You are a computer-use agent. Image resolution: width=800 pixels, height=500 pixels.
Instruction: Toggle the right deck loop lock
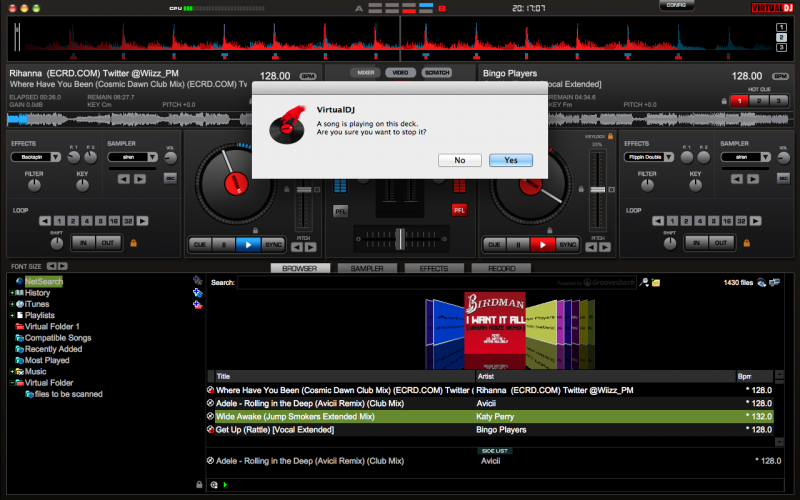[x=746, y=243]
